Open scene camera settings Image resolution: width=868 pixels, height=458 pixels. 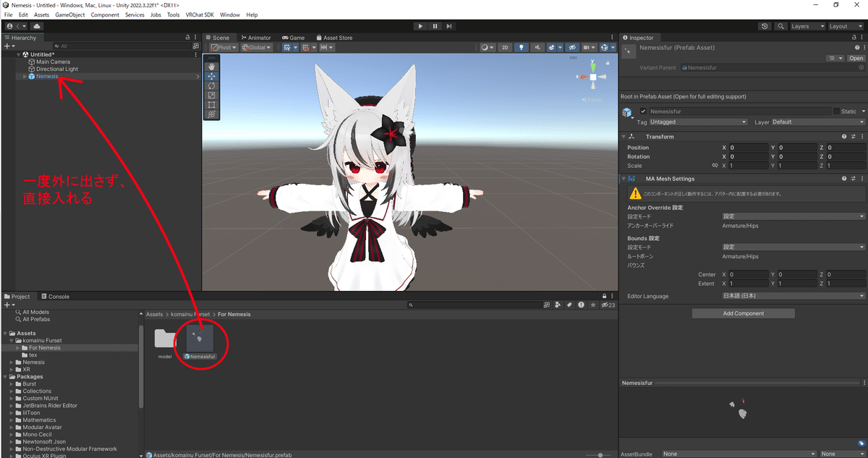tap(589, 48)
